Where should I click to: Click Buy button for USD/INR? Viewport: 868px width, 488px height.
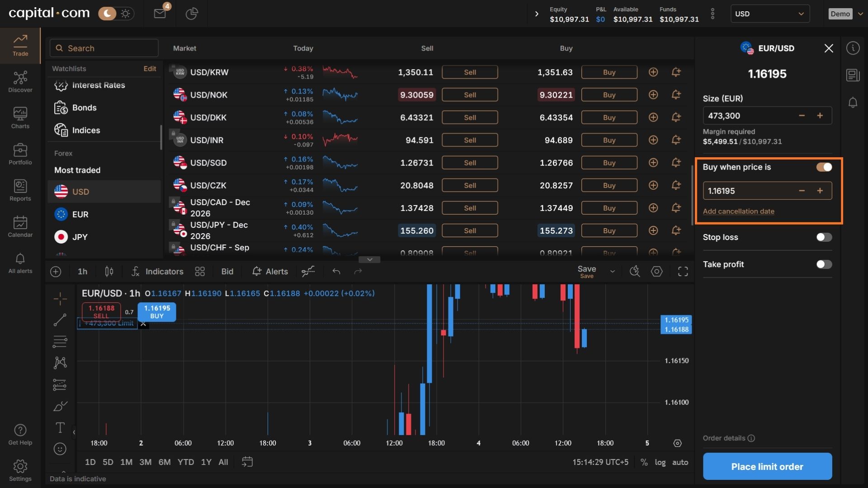[609, 140]
